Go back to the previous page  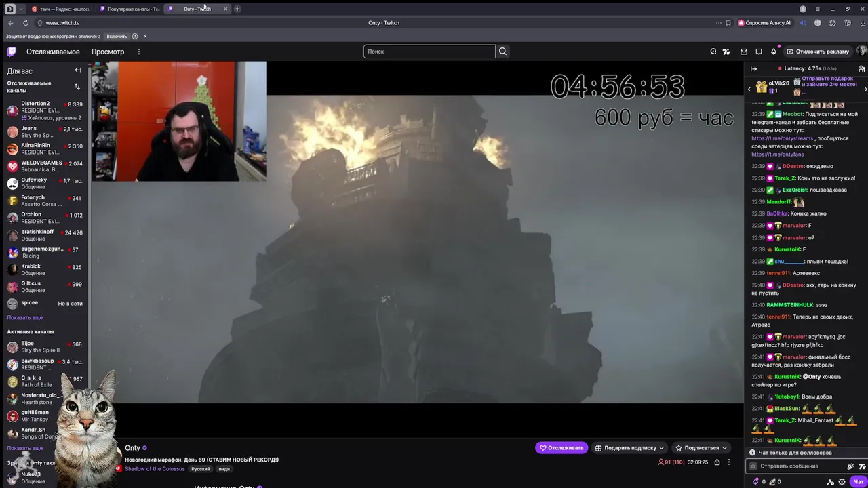pos(10,23)
